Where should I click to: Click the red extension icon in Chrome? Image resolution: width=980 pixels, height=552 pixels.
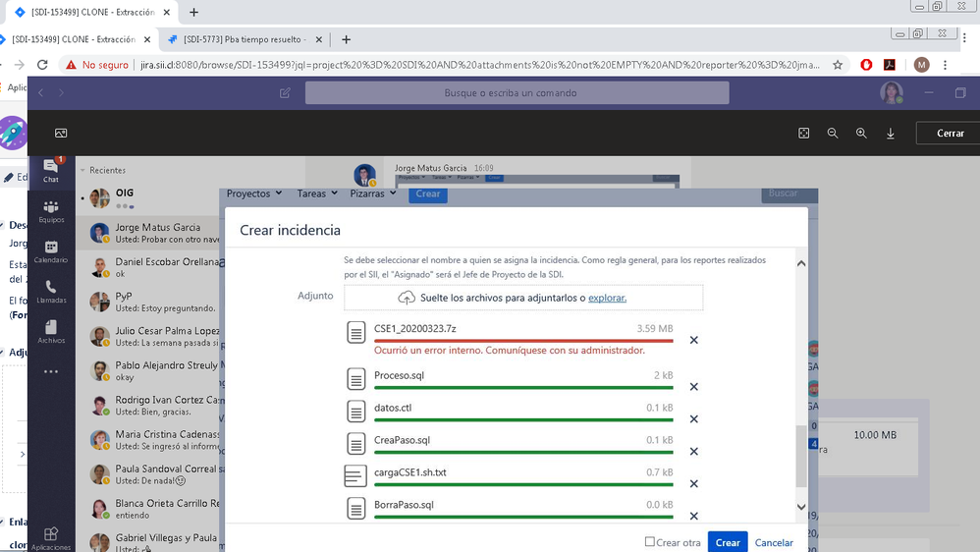[x=866, y=65]
